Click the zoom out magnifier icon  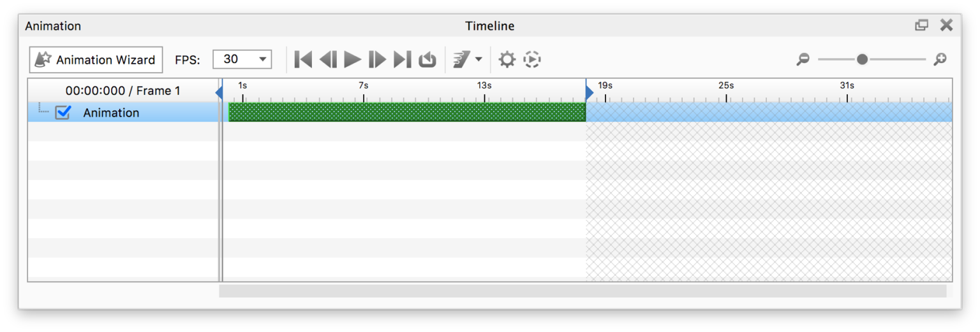click(803, 60)
